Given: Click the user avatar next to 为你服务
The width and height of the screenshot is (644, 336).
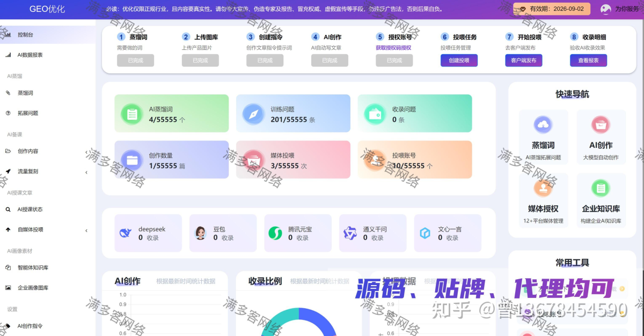Looking at the screenshot, I should click(x=606, y=9).
